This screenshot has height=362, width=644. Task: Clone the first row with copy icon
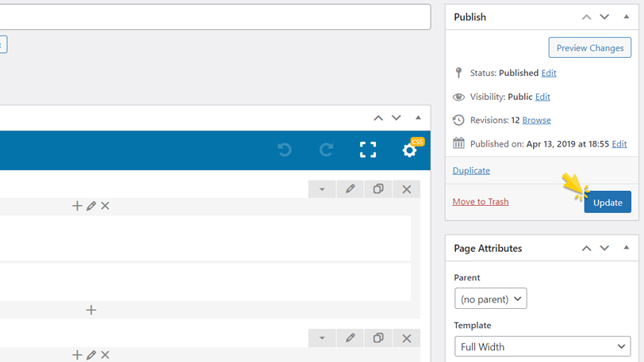[x=378, y=189]
